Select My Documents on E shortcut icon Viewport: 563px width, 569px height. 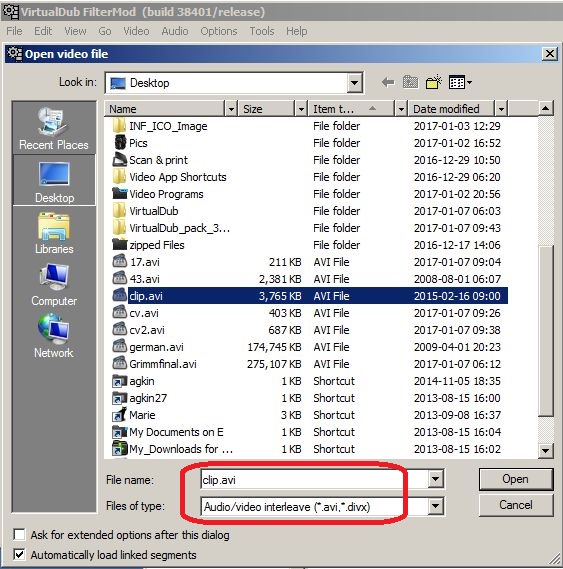pyautogui.click(x=119, y=432)
